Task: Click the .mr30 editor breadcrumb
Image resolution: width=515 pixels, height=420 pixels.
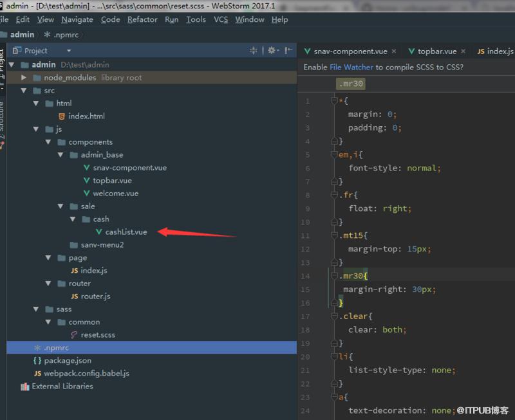Action: (351, 84)
